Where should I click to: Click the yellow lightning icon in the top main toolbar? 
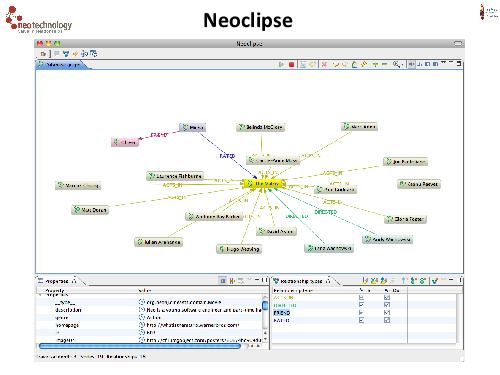[75, 54]
